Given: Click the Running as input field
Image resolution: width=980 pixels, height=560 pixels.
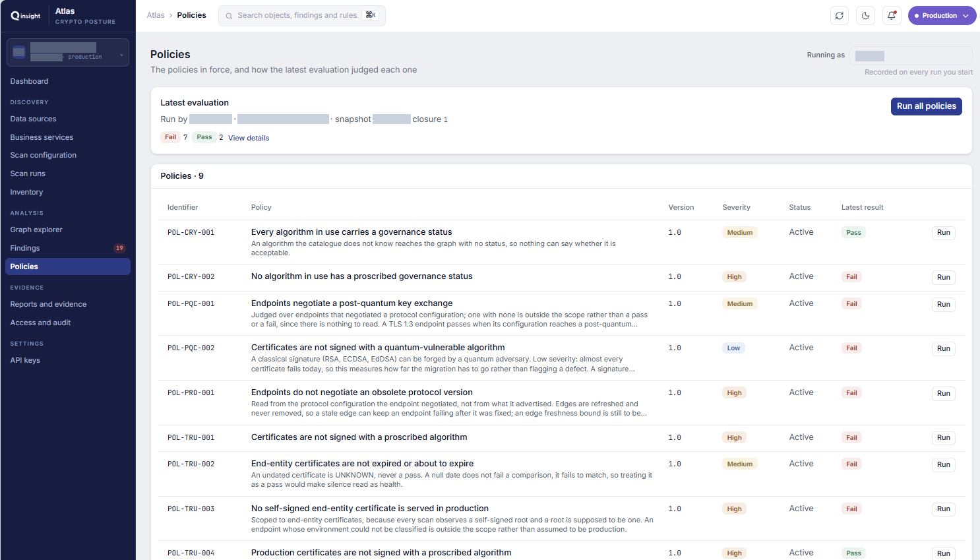Looking at the screenshot, I should tap(911, 55).
